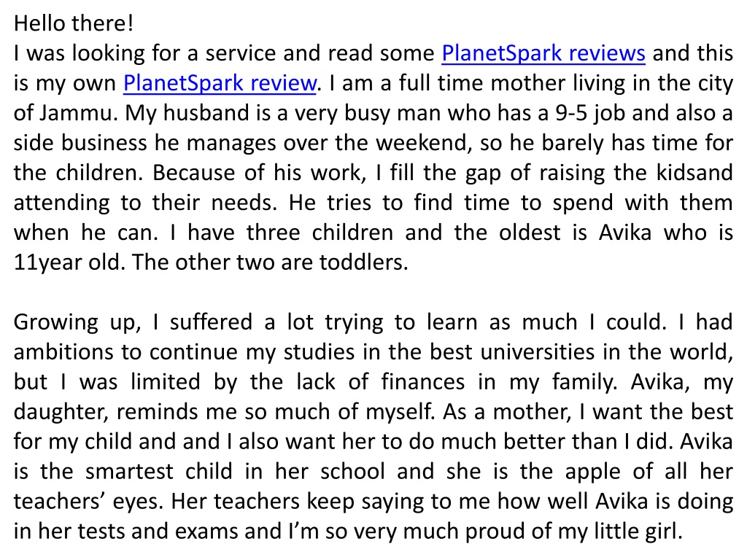Click the word apple
Image resolution: width=747 pixels, height=560 pixels.
pyautogui.click(x=592, y=472)
